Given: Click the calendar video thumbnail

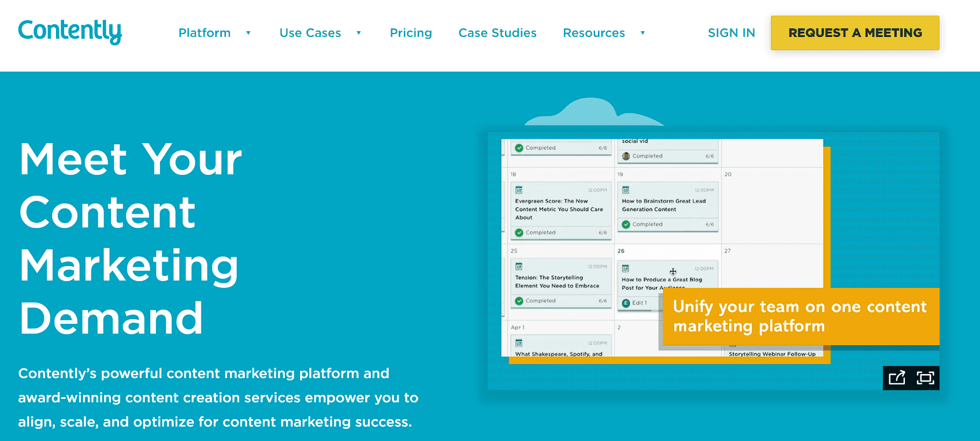Looking at the screenshot, I should [x=714, y=261].
